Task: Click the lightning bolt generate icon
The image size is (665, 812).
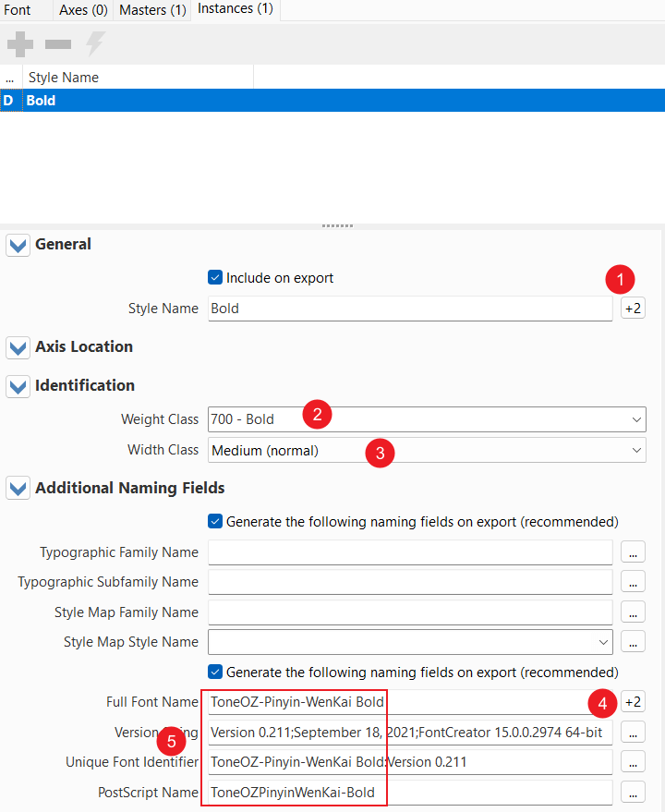Action: [95, 44]
